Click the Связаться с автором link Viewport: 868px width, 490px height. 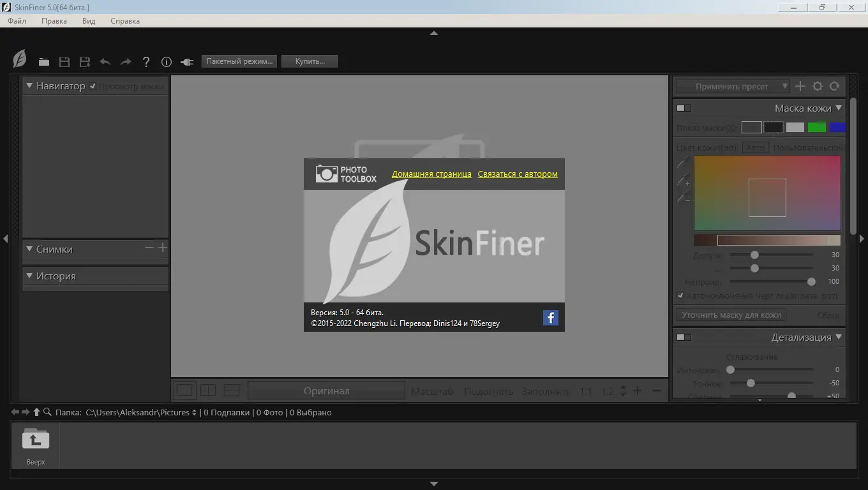(518, 174)
